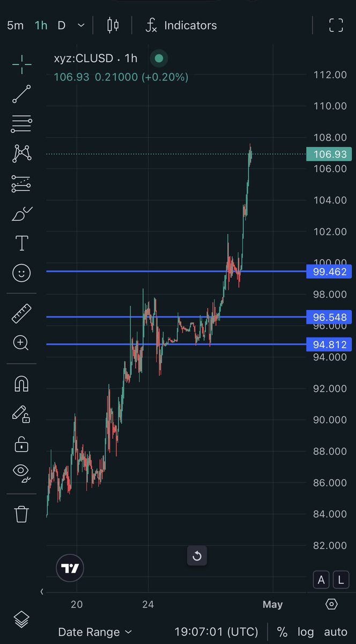This screenshot has width=356, height=644.
Task: Toggle the green market status dot
Action: click(x=159, y=58)
